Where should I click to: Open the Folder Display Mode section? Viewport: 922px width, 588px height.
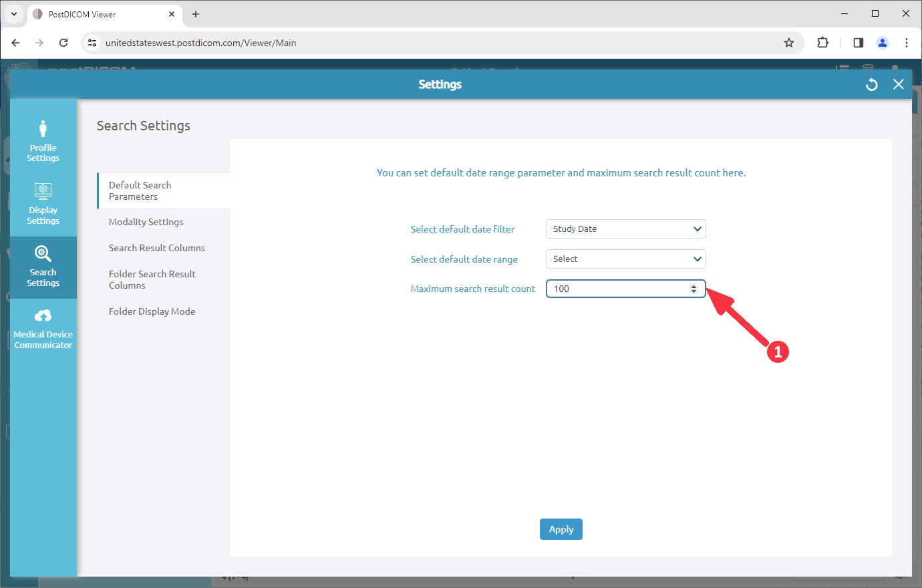click(152, 311)
